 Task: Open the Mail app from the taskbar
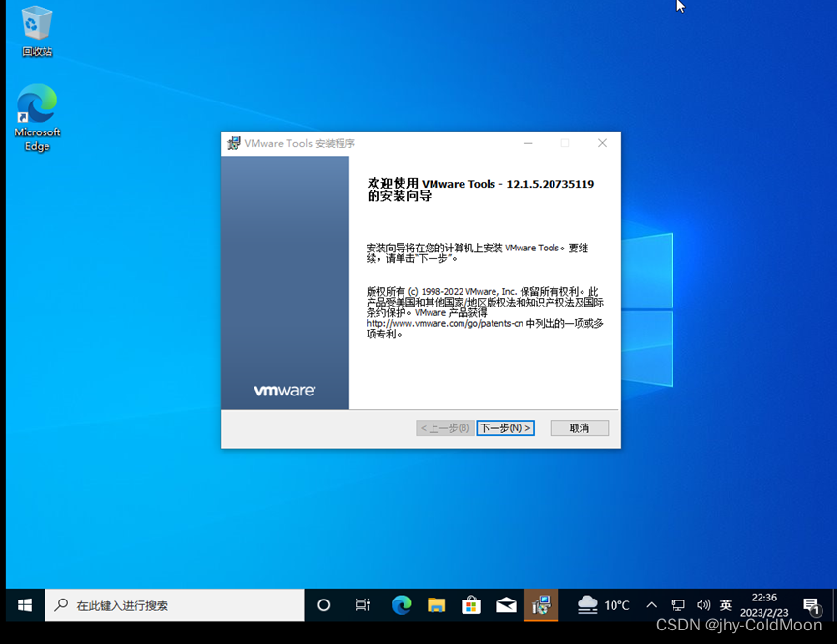506,604
